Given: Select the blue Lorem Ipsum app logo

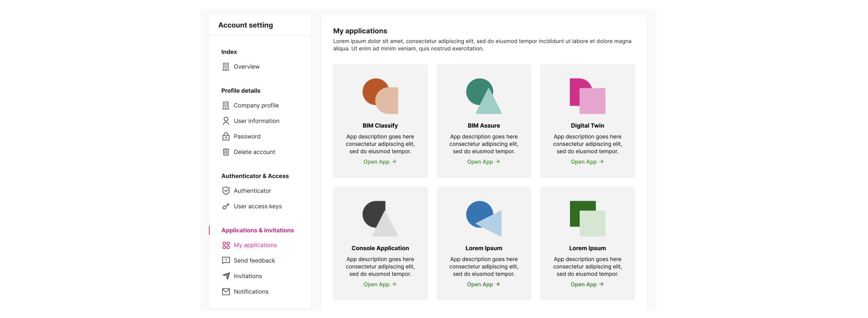Looking at the screenshot, I should click(484, 219).
